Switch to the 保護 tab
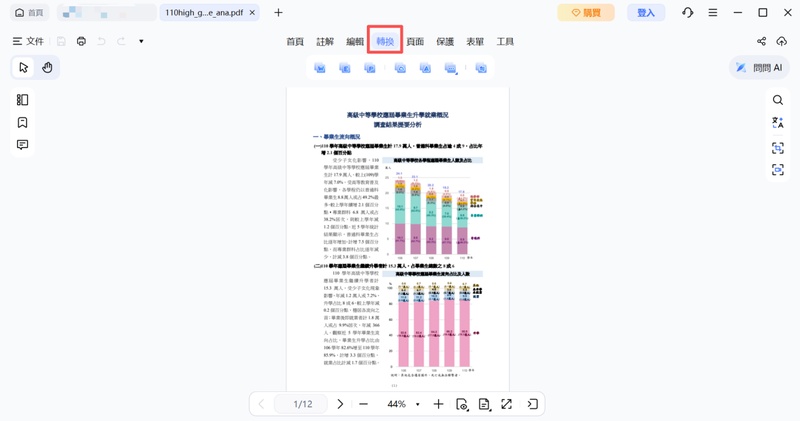800x421 pixels. 445,42
